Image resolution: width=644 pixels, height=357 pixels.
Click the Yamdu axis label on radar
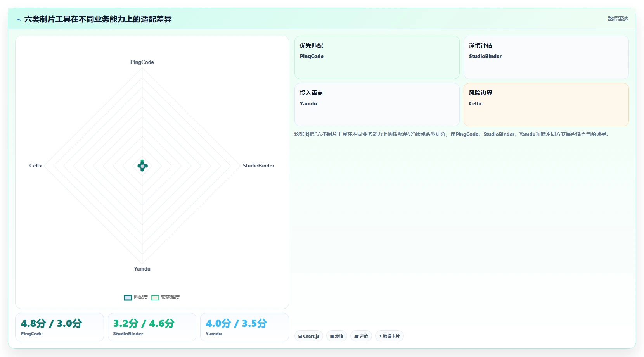pos(142,269)
